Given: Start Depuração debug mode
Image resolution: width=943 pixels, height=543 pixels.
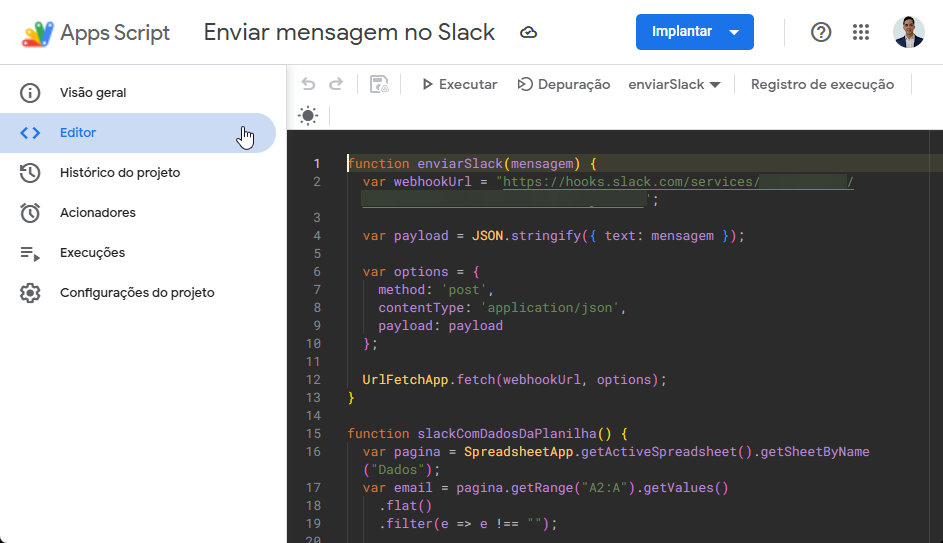Looking at the screenshot, I should point(564,85).
